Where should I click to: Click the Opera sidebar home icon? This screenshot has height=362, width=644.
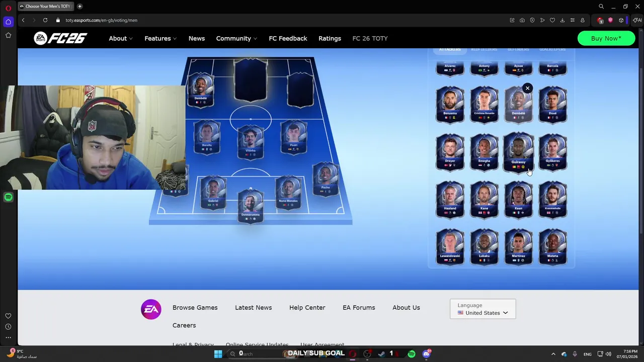click(8, 22)
